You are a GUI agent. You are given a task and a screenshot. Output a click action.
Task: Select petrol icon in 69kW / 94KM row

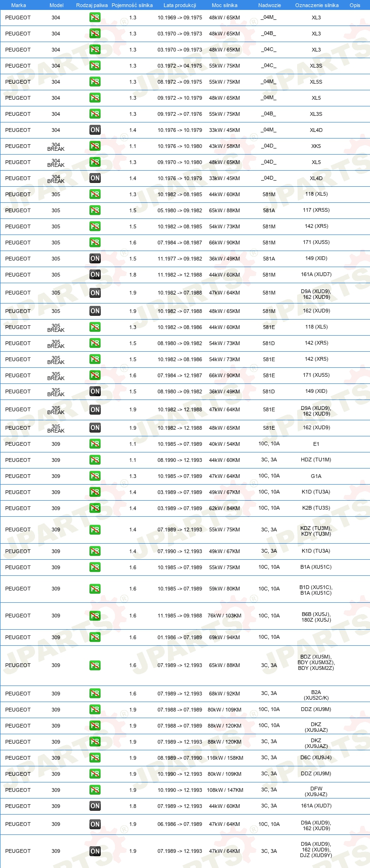pos(95,637)
